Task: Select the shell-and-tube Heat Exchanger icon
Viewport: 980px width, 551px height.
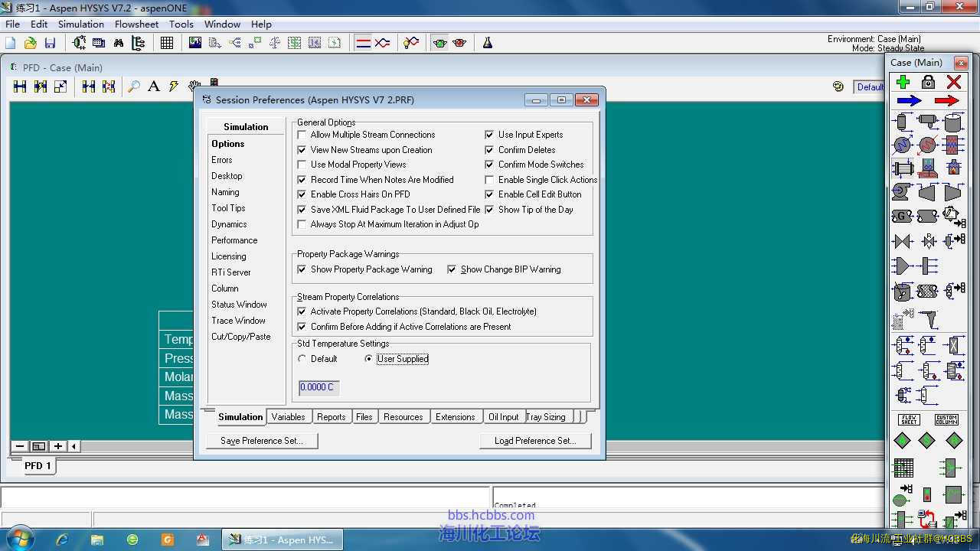Action: click(902, 168)
